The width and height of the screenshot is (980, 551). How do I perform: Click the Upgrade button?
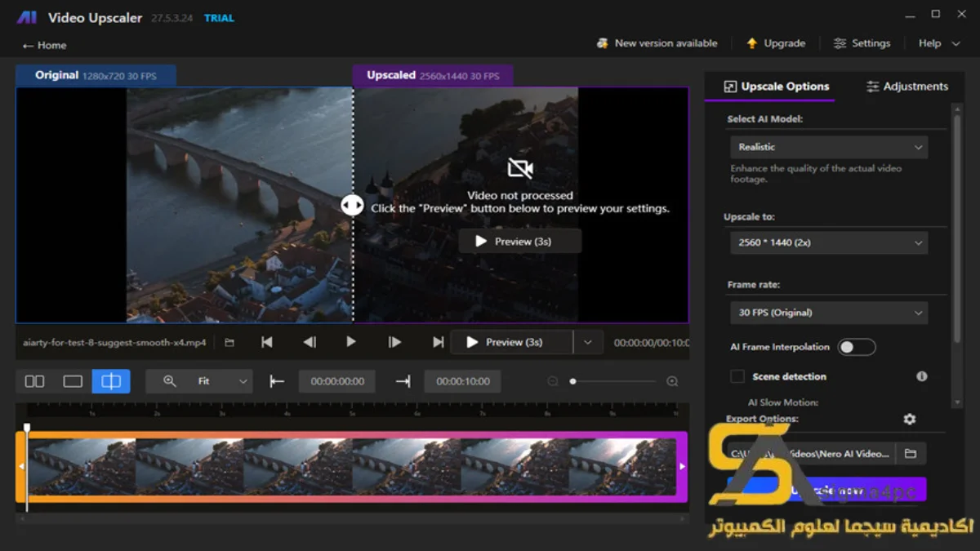click(x=776, y=43)
